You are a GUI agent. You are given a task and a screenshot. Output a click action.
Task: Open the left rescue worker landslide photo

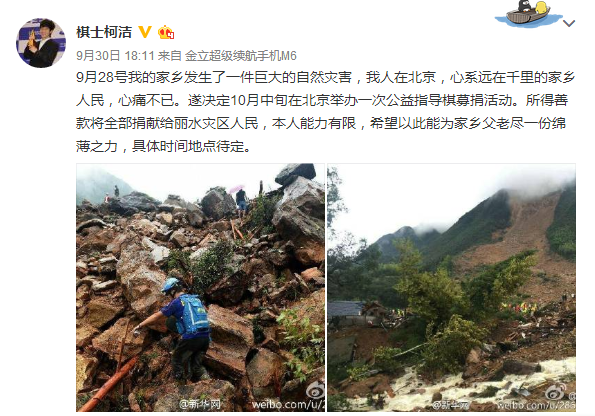tap(200, 288)
